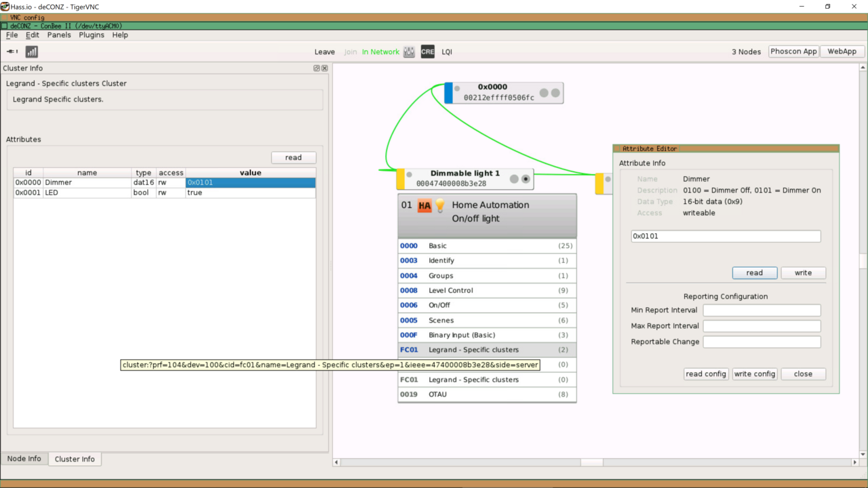Click the light bulb device icon
Screen dimensions: 868x488
point(439,205)
